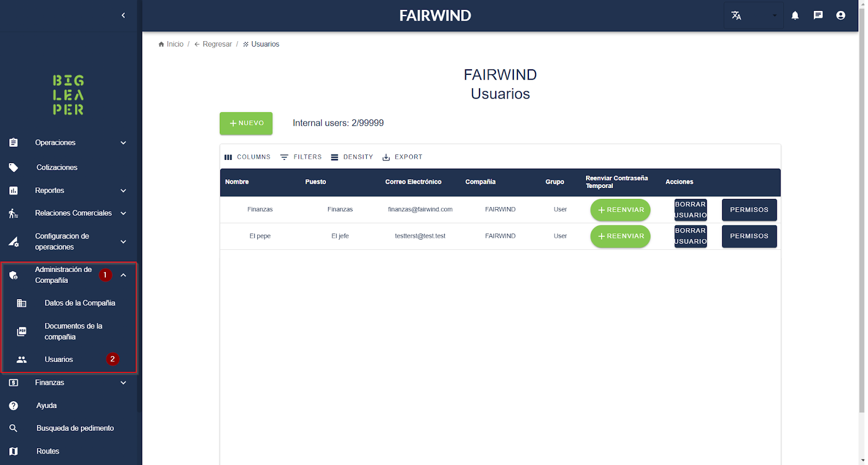Screen dimensions: 868x465
Task: Click the Documentos de la compañía PDF icon
Action: [22, 331]
